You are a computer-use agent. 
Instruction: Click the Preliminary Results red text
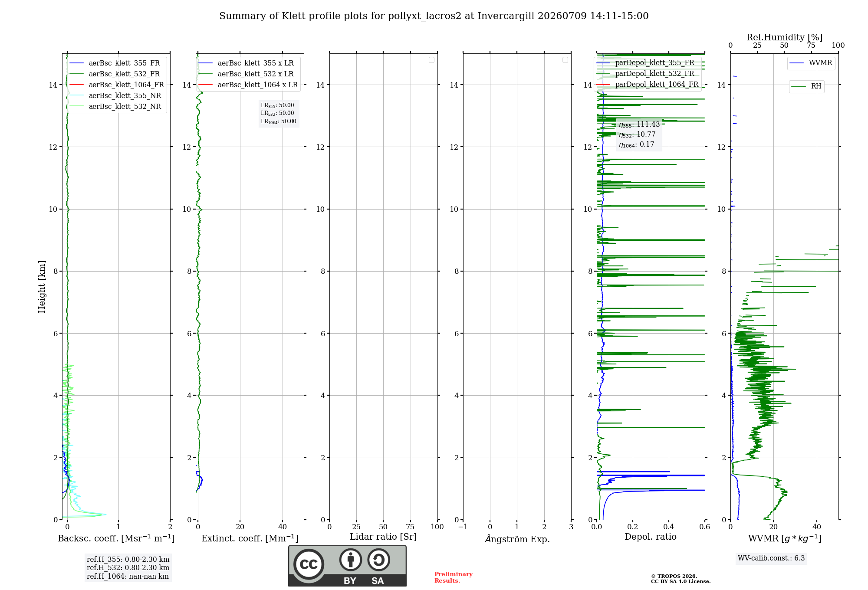pyautogui.click(x=454, y=577)
